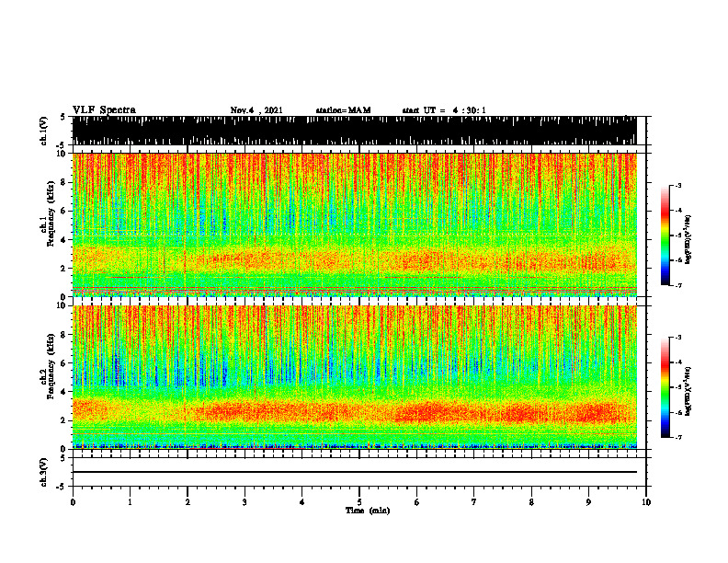Click the ch.2 spectrogram panel

pos(354,377)
